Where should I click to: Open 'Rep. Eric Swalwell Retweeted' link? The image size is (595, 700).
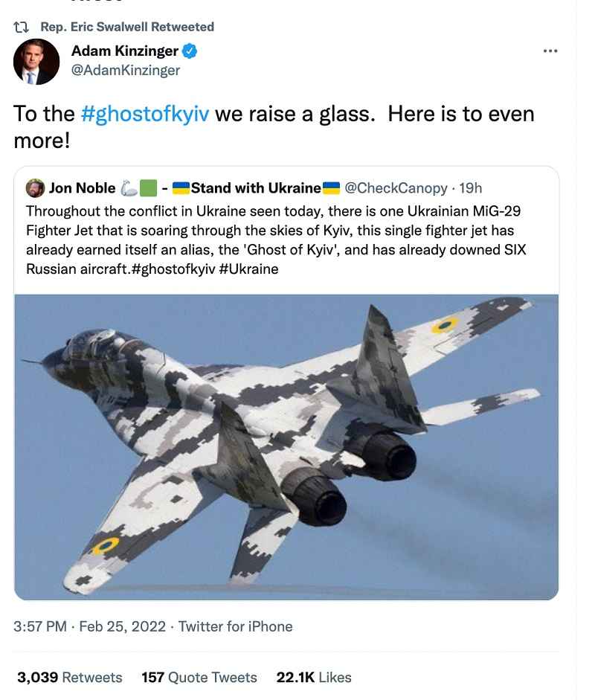point(126,27)
